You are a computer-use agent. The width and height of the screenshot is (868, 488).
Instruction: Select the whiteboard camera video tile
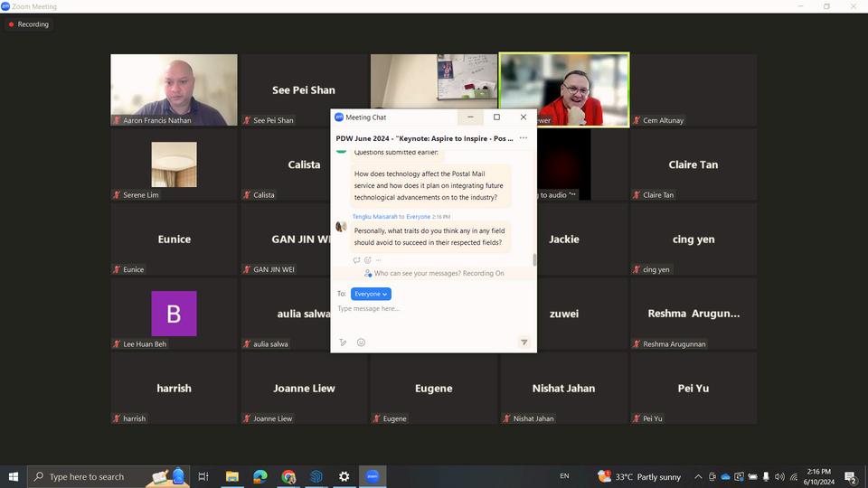click(434, 80)
